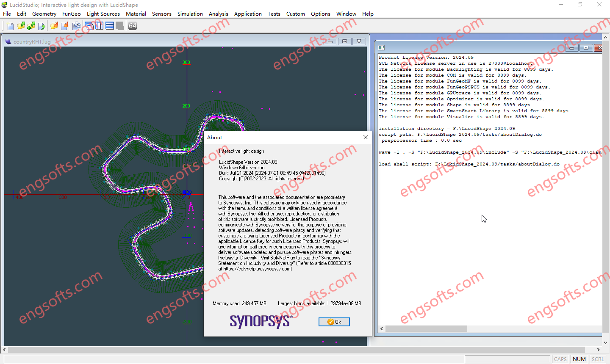Click 'Product License Version: 2024.09' log line
This screenshot has width=610, height=364.
(x=426, y=58)
